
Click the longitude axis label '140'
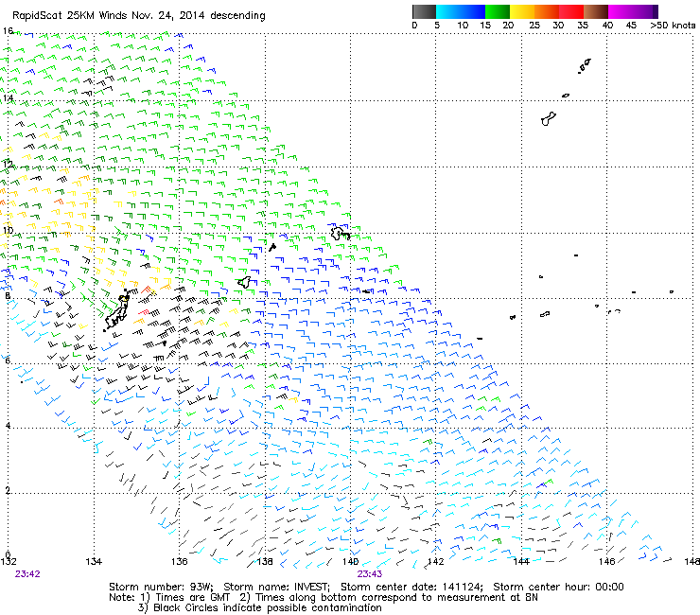coord(350,561)
